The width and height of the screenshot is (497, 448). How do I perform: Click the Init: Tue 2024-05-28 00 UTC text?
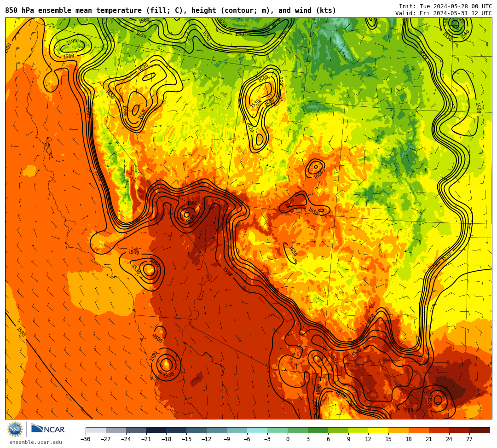point(445,6)
